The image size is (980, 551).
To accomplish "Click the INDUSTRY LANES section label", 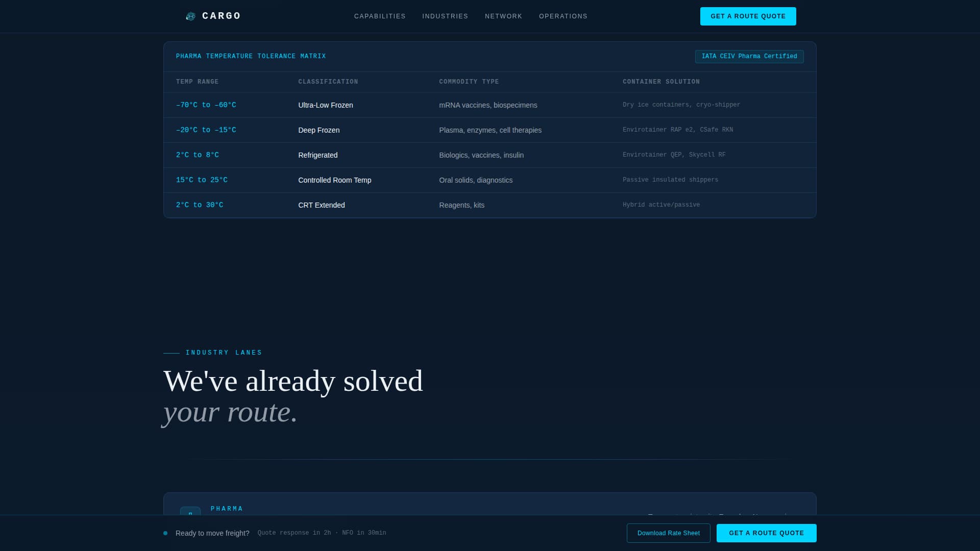I will coord(224,352).
